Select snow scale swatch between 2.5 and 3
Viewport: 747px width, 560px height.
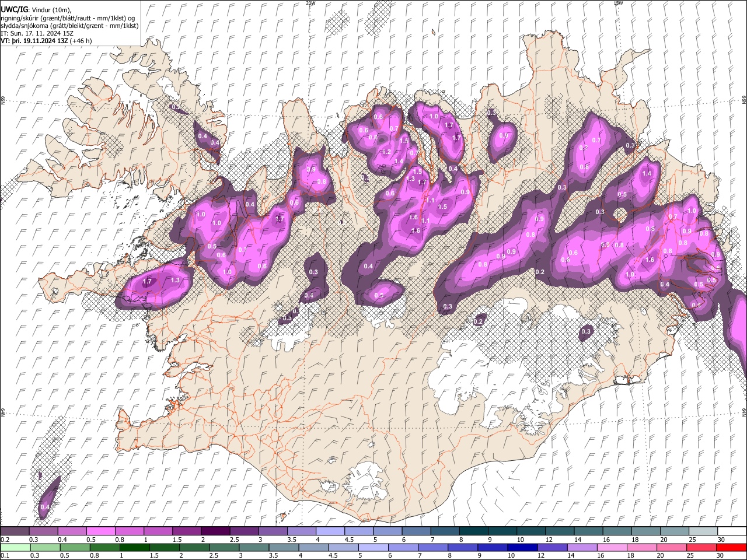click(244, 531)
